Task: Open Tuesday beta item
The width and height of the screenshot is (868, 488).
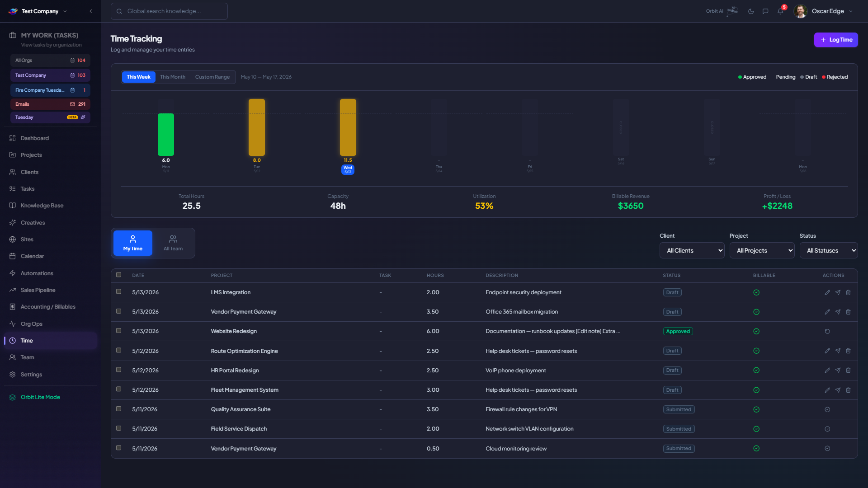Action: pos(50,117)
